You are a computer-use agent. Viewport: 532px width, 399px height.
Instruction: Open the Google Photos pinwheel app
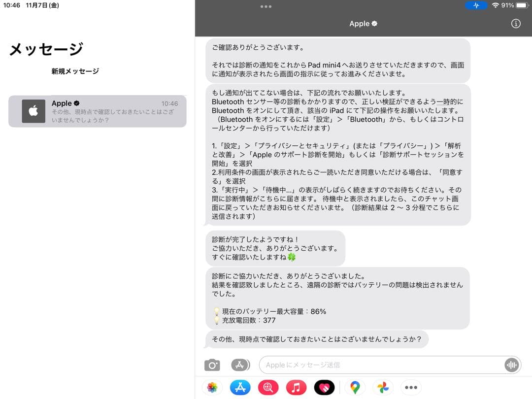click(x=383, y=388)
